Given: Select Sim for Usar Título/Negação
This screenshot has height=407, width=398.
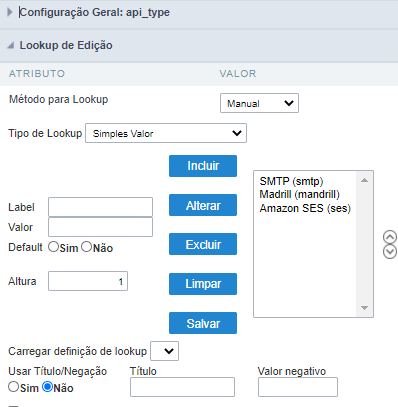Looking at the screenshot, I should pyautogui.click(x=14, y=387).
